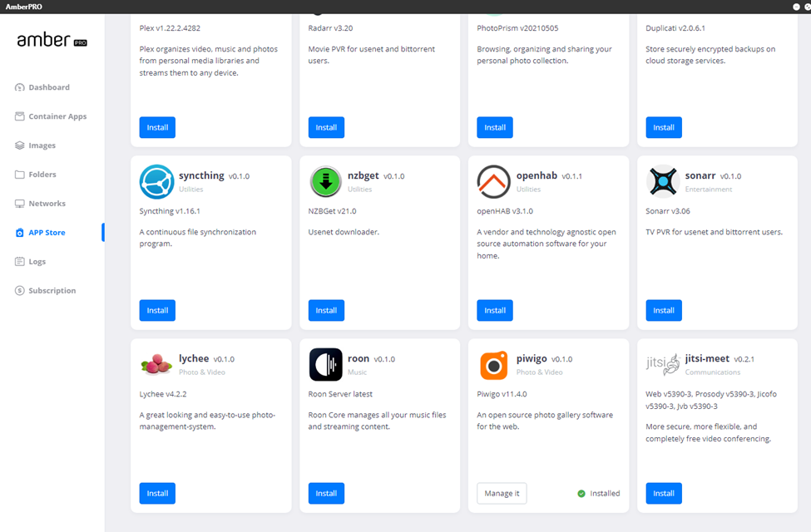Open the Subscription page
The height and width of the screenshot is (532, 811).
(52, 291)
